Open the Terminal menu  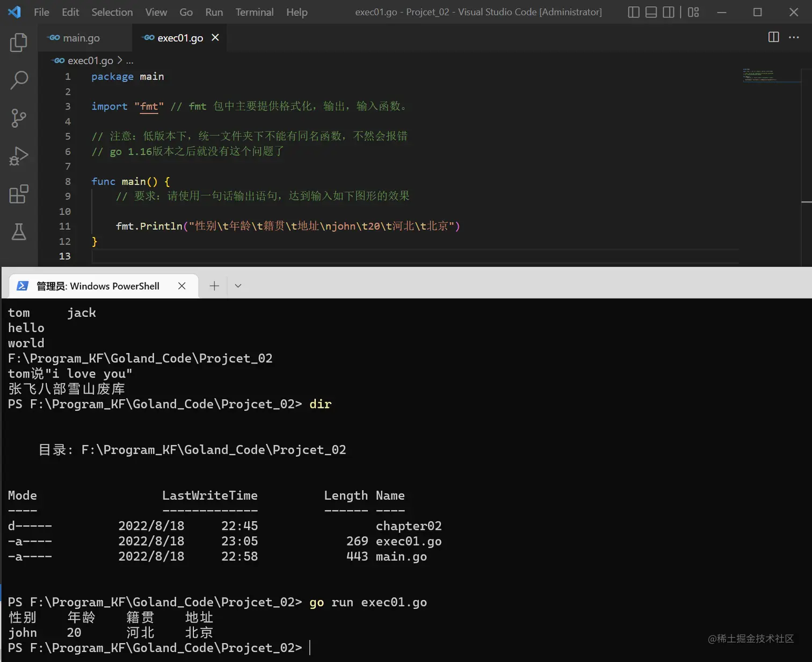(x=255, y=12)
